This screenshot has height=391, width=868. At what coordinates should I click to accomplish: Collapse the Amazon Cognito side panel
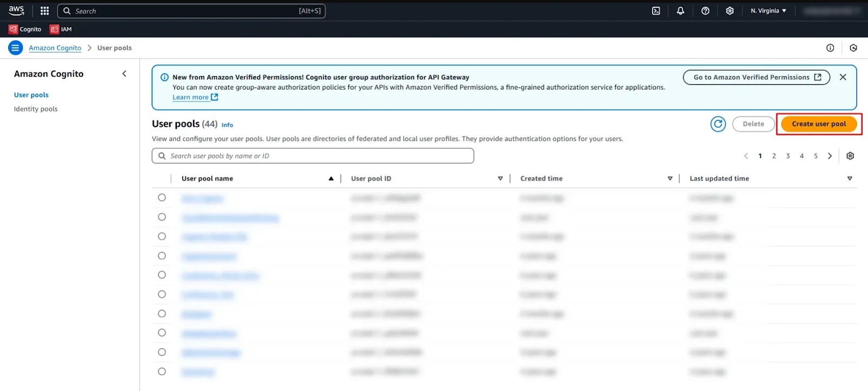(x=124, y=74)
